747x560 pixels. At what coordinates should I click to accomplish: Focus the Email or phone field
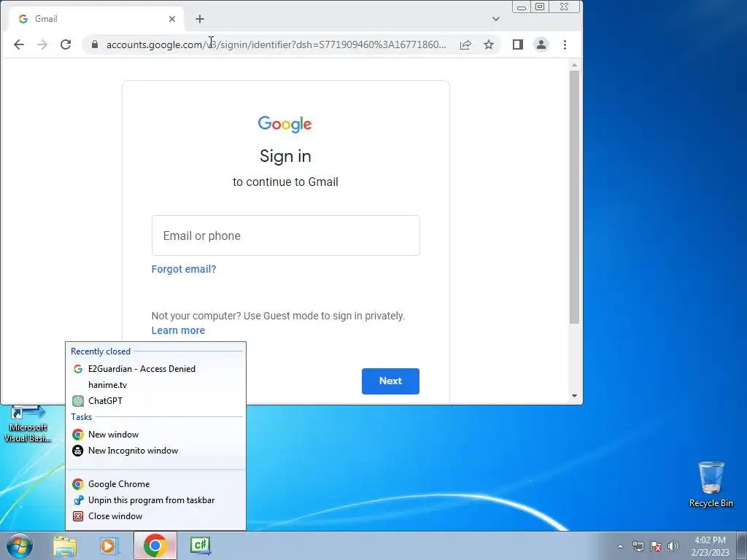[x=286, y=236]
